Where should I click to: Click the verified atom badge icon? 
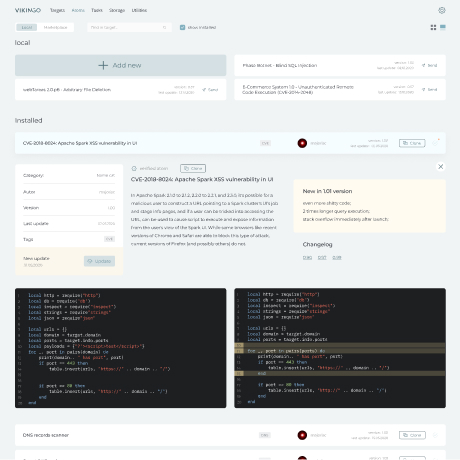point(134,169)
